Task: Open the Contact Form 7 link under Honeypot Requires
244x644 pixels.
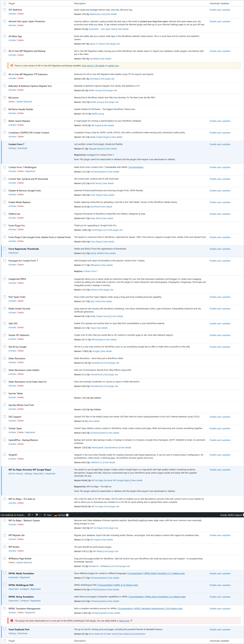Action: [90, 271]
